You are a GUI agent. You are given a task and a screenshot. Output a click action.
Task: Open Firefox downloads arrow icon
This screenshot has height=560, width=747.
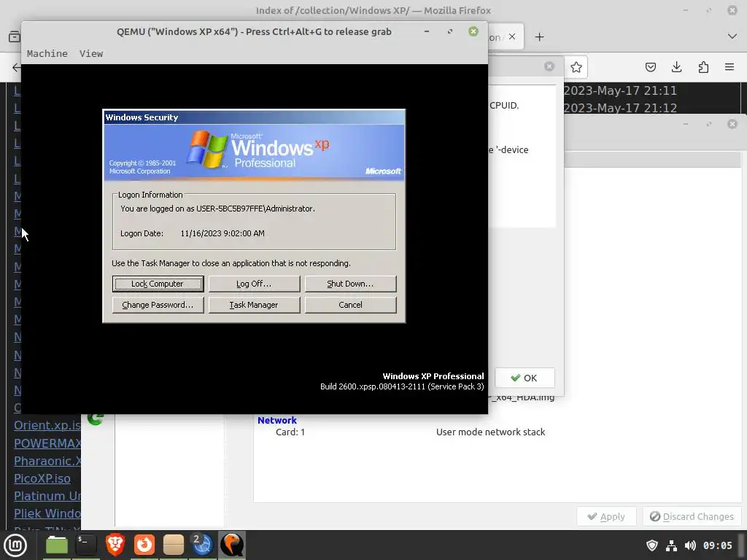click(676, 67)
